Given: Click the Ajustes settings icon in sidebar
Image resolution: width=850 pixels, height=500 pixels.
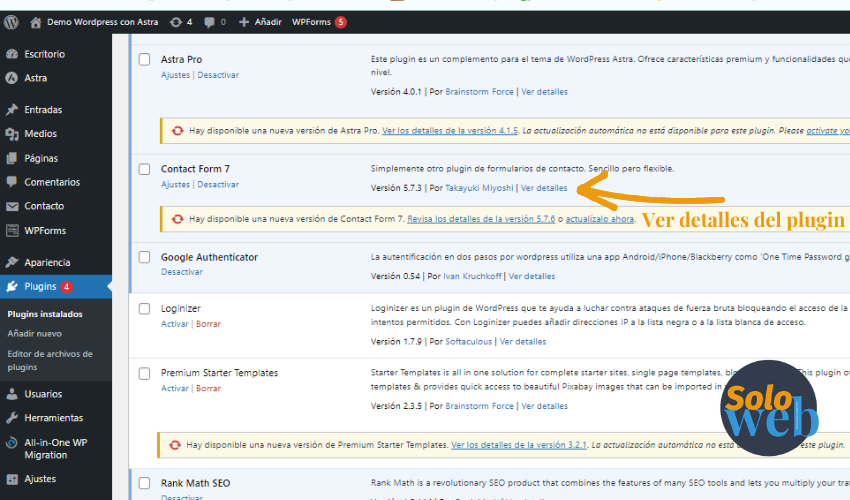Looking at the screenshot, I should 12,479.
